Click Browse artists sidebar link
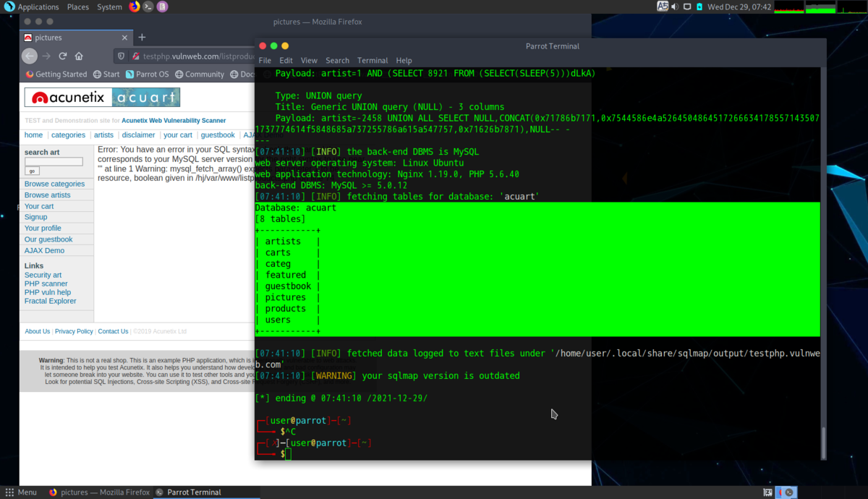The image size is (868, 499). (47, 195)
